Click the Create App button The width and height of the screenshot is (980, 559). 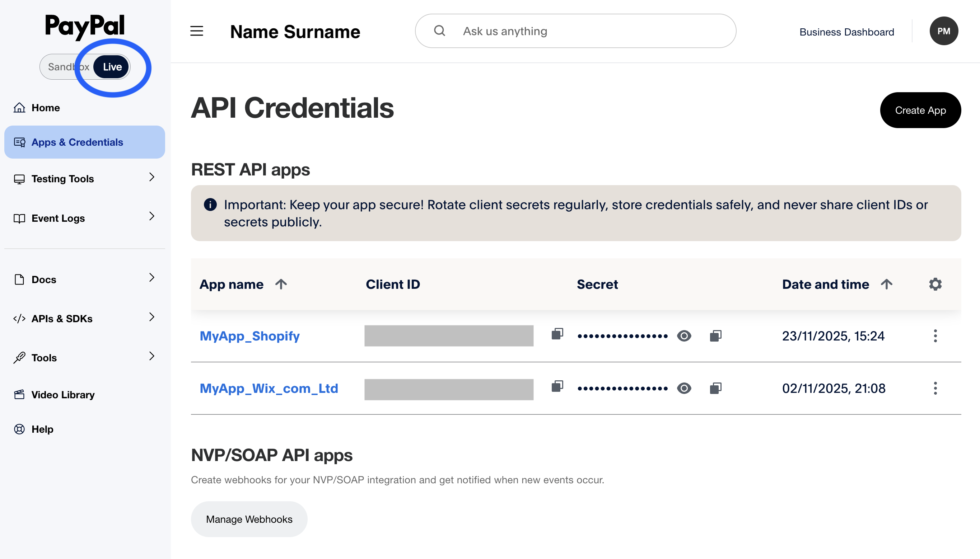(x=920, y=110)
